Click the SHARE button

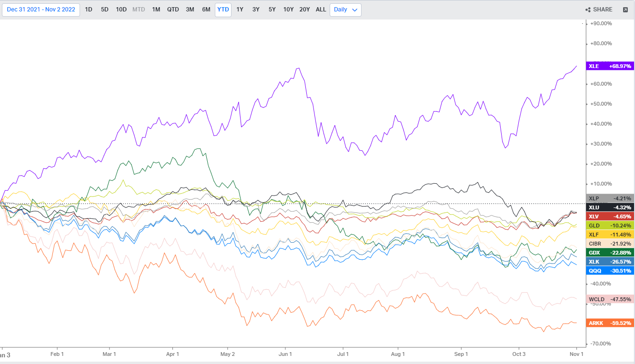(599, 10)
